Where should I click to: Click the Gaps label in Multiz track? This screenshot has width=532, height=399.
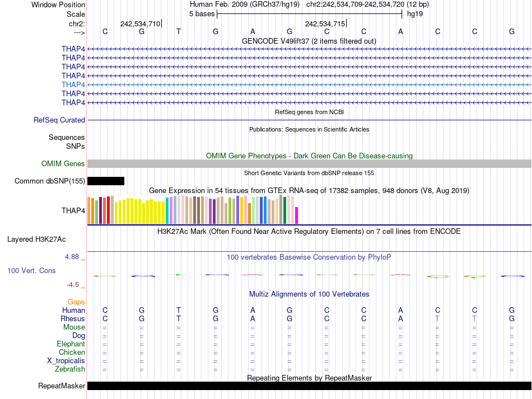(x=76, y=302)
